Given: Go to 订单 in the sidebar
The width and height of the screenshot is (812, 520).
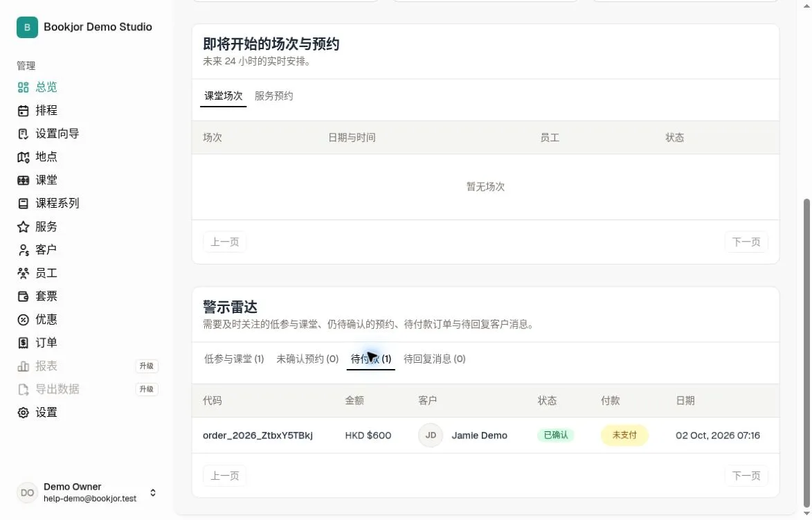Looking at the screenshot, I should point(46,343).
